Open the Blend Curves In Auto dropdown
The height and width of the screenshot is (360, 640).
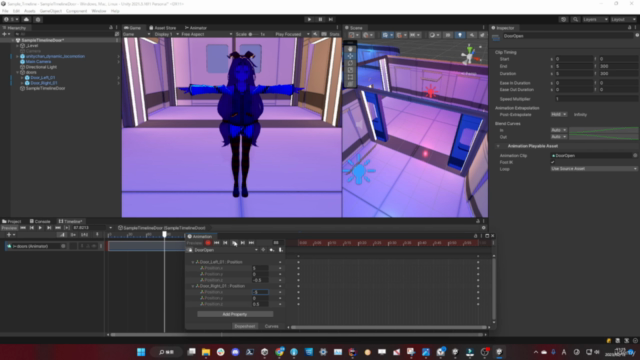(559, 130)
